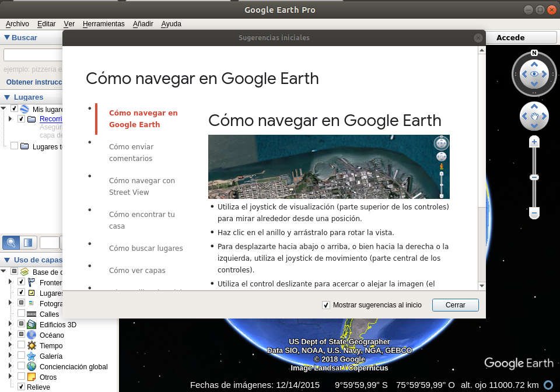Screen dimensions: 560x392
Task: Click the zoom out minus button
Action: 534,213
